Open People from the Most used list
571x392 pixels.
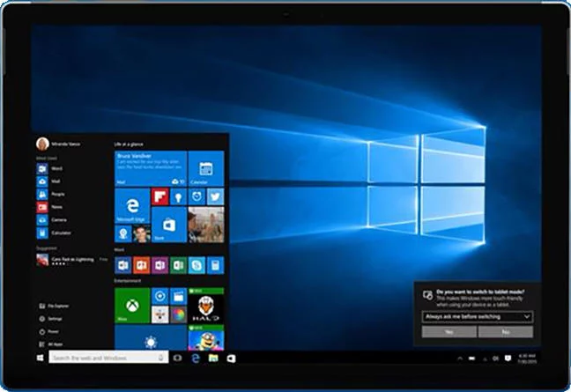pyautogui.click(x=50, y=194)
